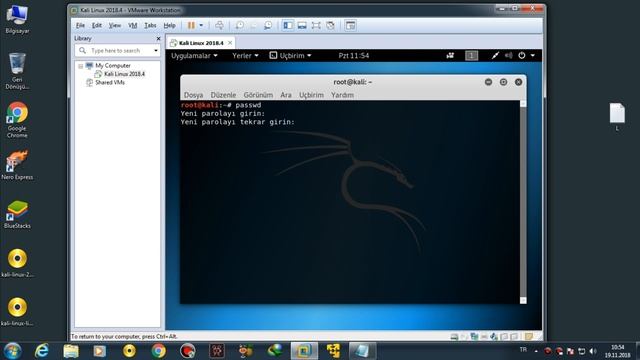Open Düzenle menu in the terminal

point(223,95)
